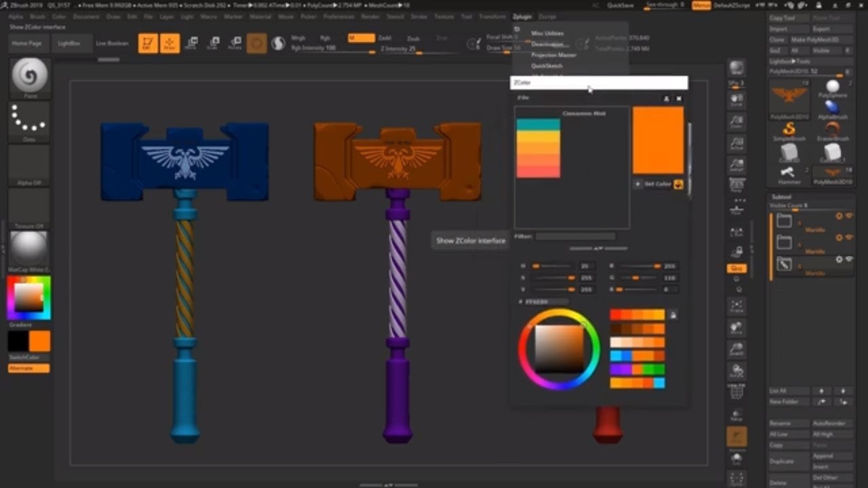Activate the Edit mode button
868x488 pixels.
(x=148, y=43)
